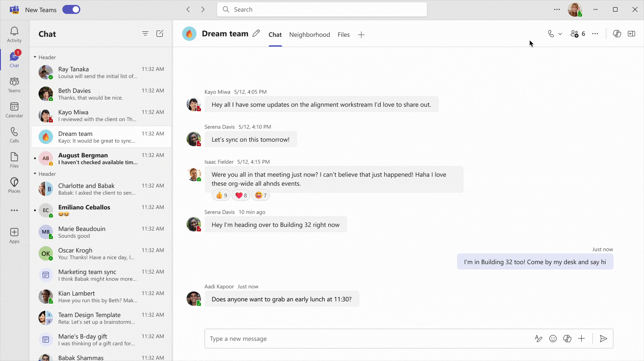The image size is (644, 361).
Task: Toggle the thumbs up reaction
Action: click(221, 195)
